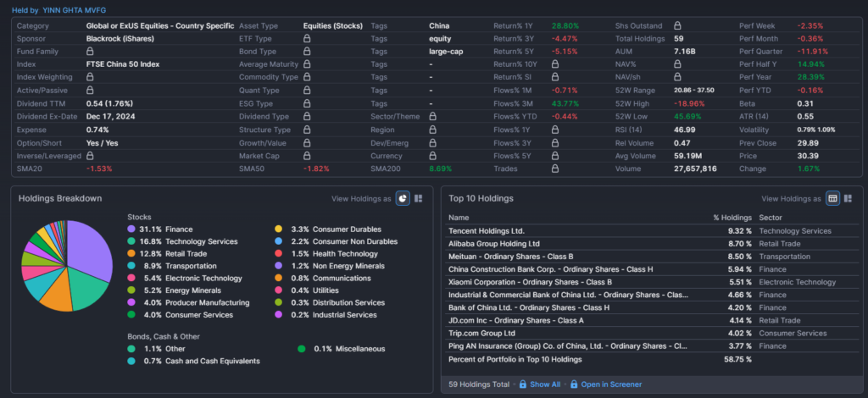
Task: Open the MVFG ticker link
Action: pos(96,9)
